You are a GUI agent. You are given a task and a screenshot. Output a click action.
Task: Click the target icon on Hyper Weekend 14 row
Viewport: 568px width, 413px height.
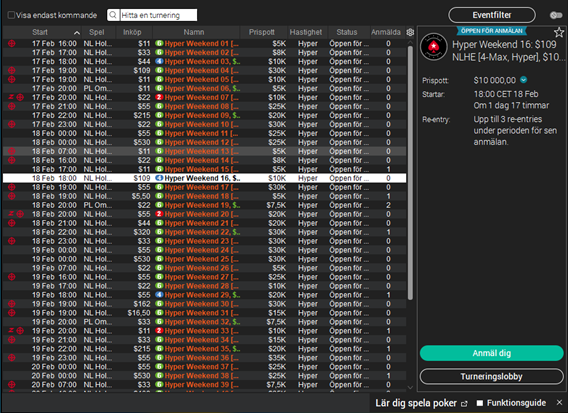12,160
